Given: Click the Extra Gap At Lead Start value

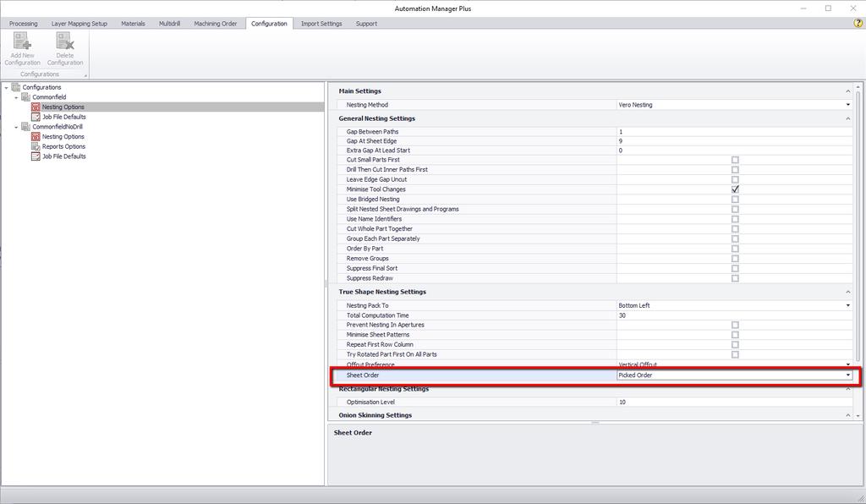Looking at the screenshot, I should click(734, 151).
